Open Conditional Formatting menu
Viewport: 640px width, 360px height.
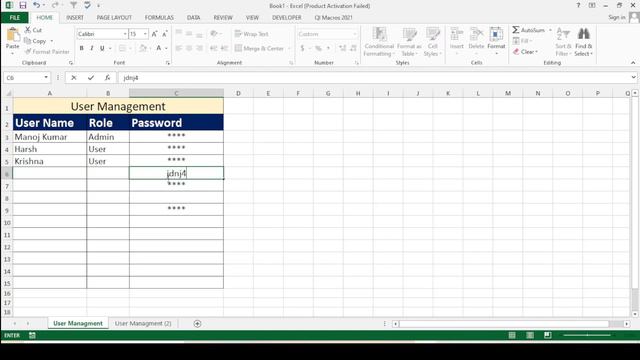(379, 42)
